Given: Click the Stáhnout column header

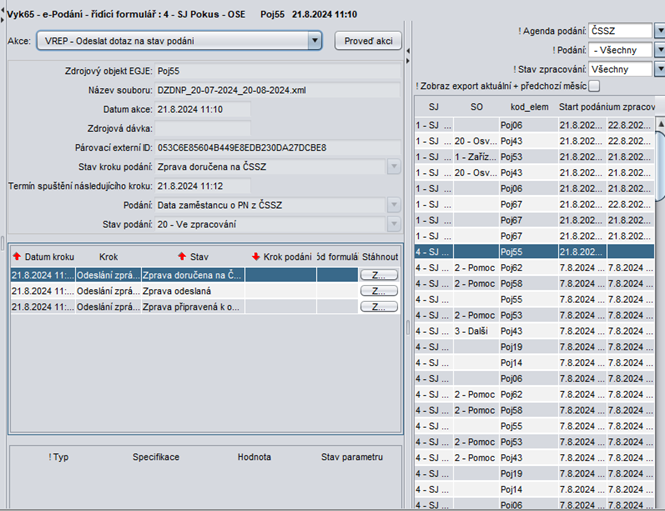Looking at the screenshot, I should click(x=380, y=257).
